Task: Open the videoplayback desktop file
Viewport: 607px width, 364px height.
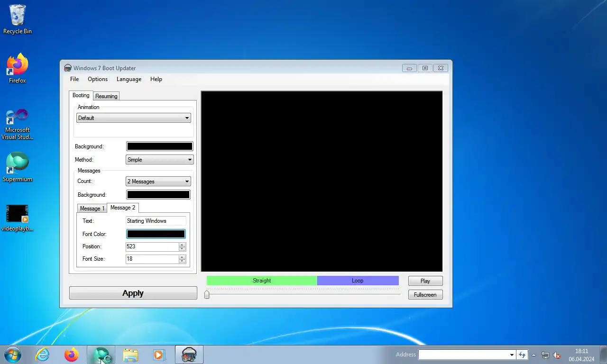Action: coord(18,218)
